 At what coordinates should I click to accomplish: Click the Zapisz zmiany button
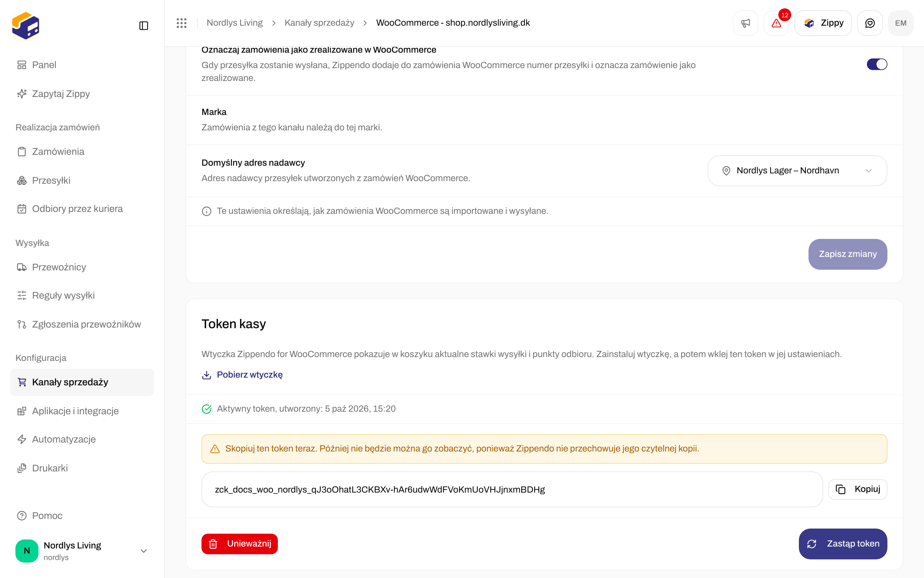coord(848,254)
